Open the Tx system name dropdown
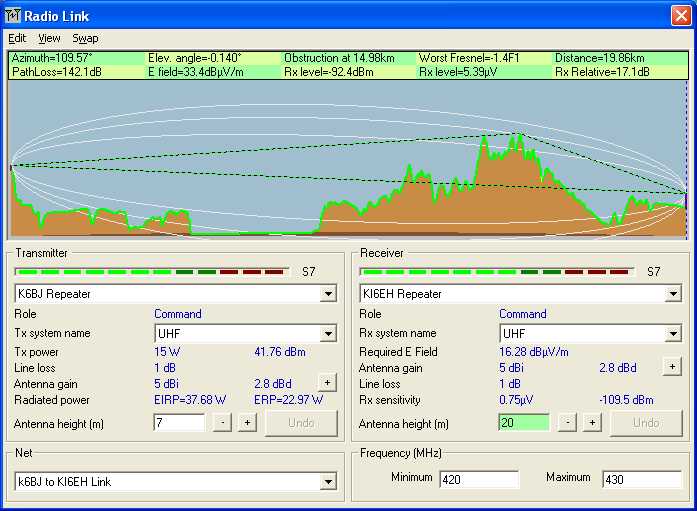Viewport: 697px width, 511px height. 328,334
